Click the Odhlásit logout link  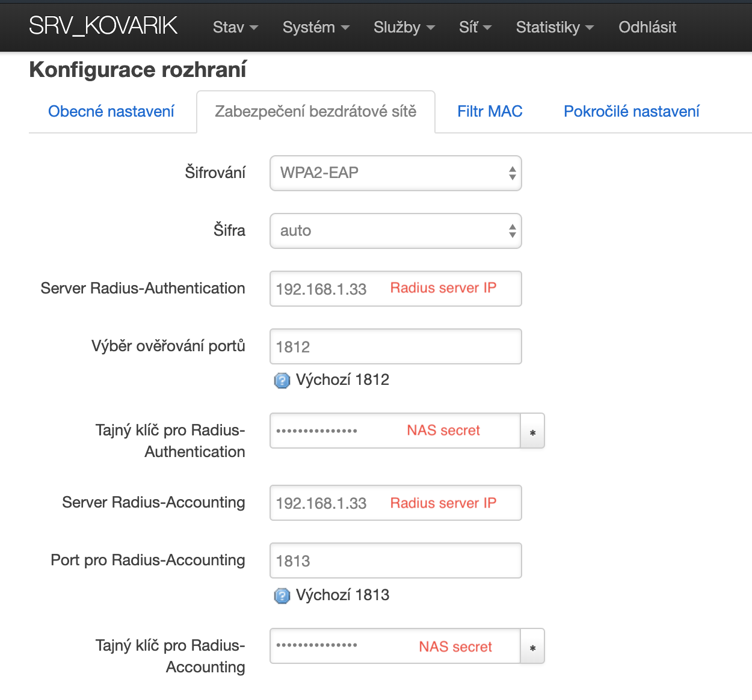coord(647,27)
